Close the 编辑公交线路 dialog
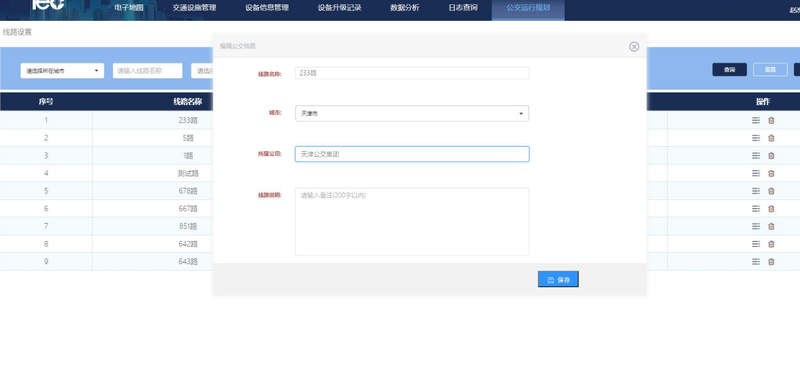Screen dimensions: 800x367 tap(634, 46)
